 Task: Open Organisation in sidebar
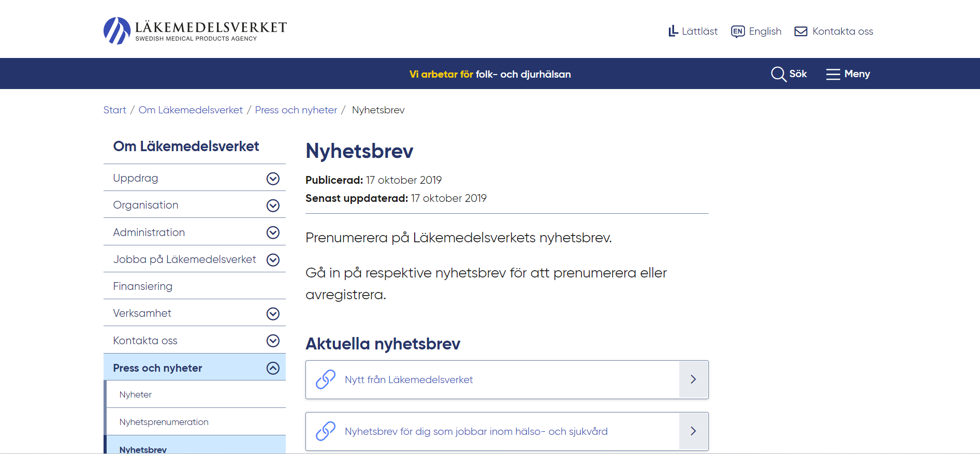145,205
